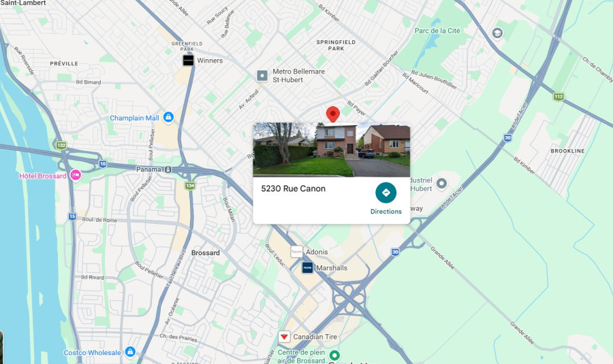Click the 5230 Rue Canon address title
Screen dimensions: 613x364
(293, 188)
